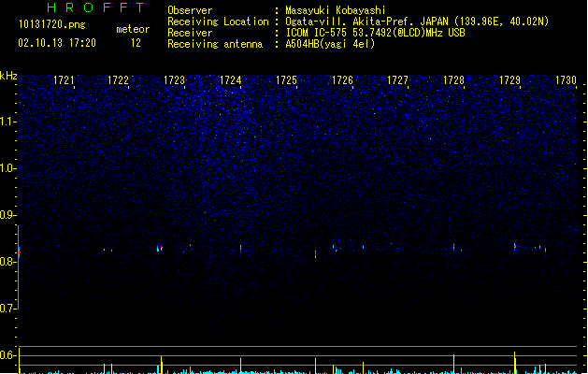Click the 'Receiving Location' label
The width and height of the screenshot is (588, 374).
pyautogui.click(x=218, y=22)
